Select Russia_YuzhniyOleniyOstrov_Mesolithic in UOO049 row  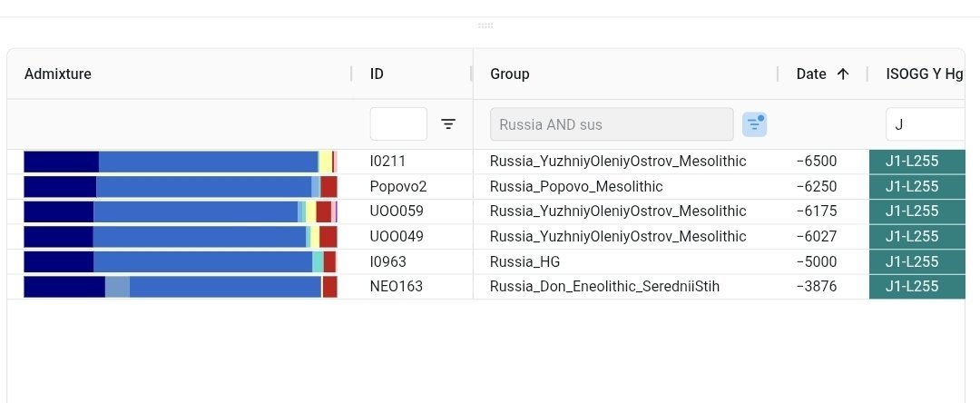click(618, 236)
